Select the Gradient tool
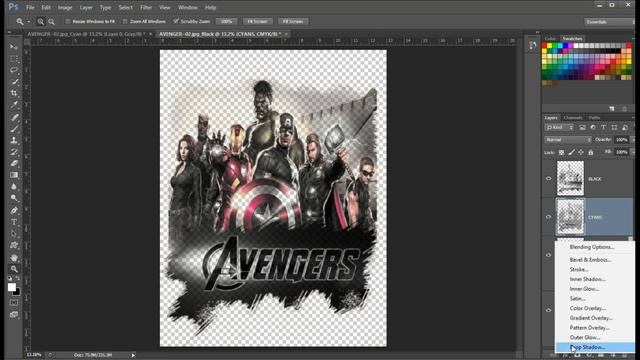The width and height of the screenshot is (640, 360). (14, 175)
